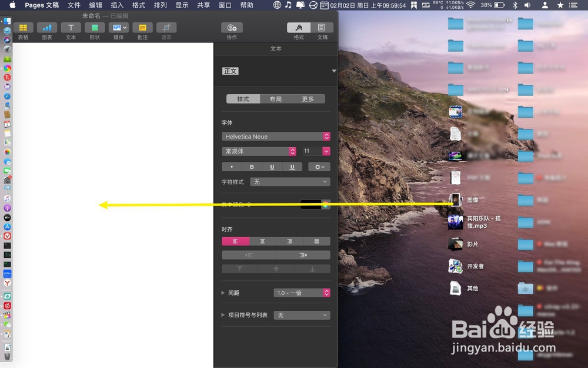
Task: Toggle bold formatting
Action: click(x=252, y=167)
